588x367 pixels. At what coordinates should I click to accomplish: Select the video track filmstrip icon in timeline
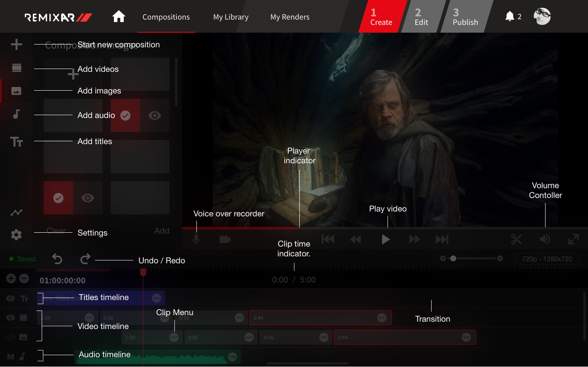23,318
